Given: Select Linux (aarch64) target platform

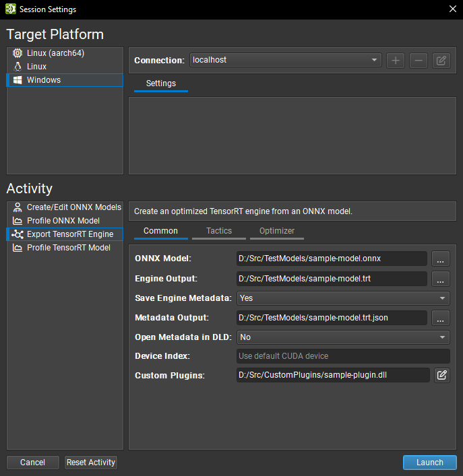Looking at the screenshot, I should [x=55, y=53].
